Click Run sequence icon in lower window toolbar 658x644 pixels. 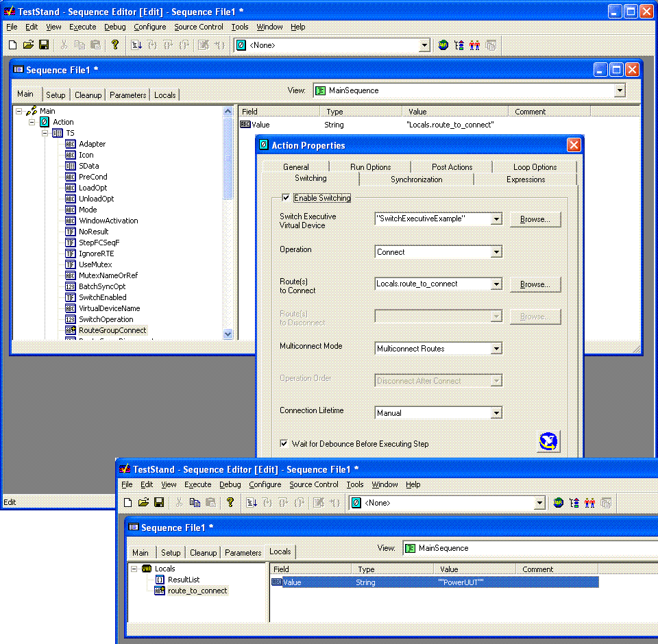[x=252, y=502]
